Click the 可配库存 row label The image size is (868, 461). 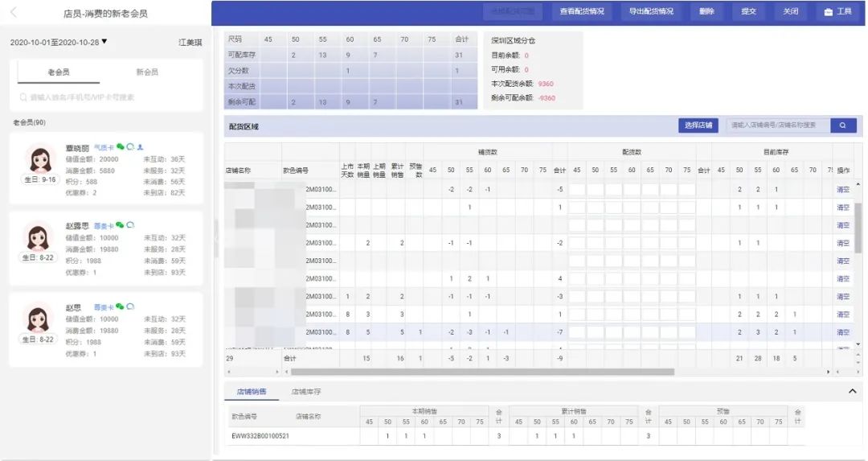[x=242, y=55]
